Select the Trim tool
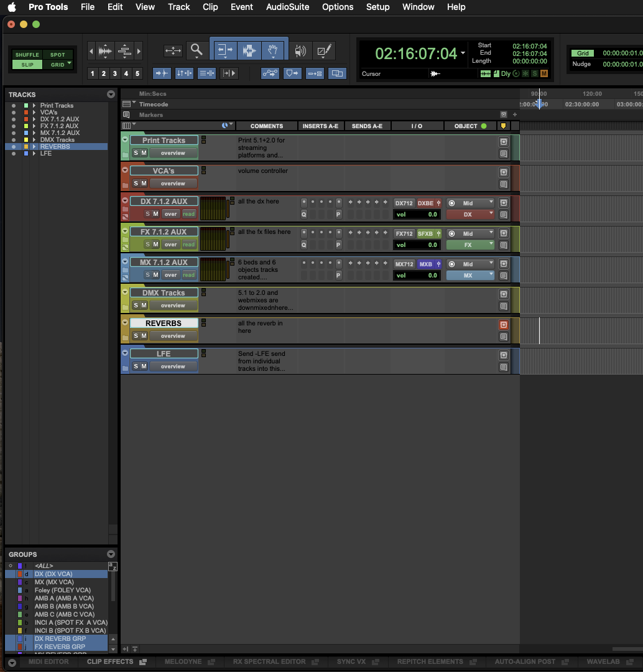Viewport: 643px width, 672px height. [225, 50]
